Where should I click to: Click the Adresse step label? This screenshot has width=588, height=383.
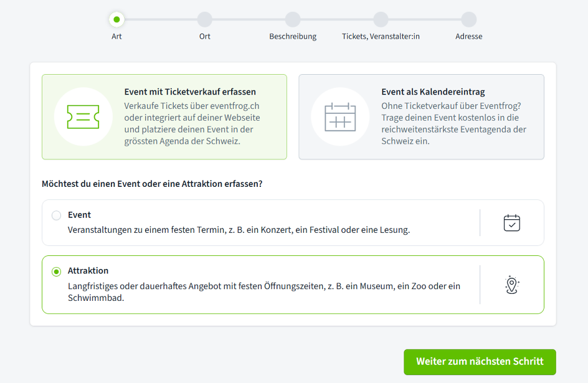[469, 36]
